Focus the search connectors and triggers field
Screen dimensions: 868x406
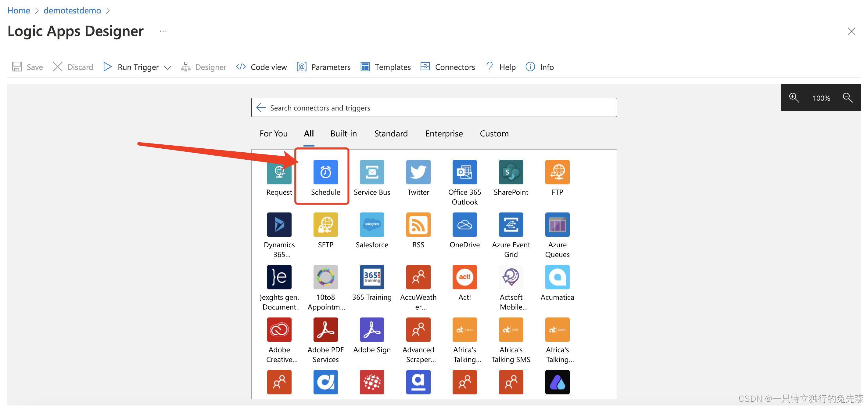(x=438, y=107)
